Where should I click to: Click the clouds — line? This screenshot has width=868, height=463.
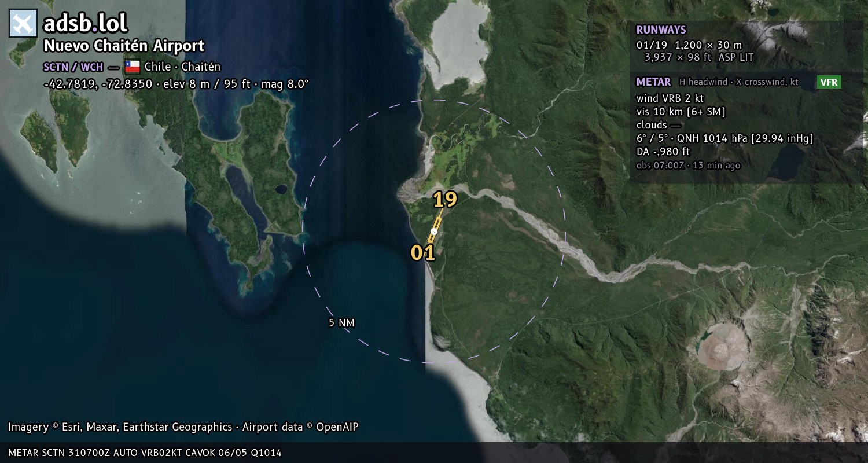pos(659,125)
